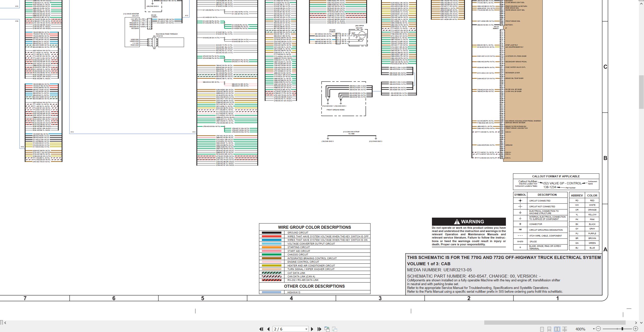Click the HVAC WATER VALVE CNTL label
Viewport: 644px width, 332px height.
coord(515,67)
